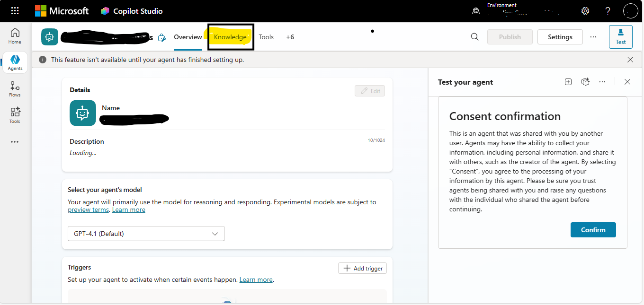Toggle the Test panel button
Image resolution: width=644 pixels, height=305 pixels.
[621, 37]
